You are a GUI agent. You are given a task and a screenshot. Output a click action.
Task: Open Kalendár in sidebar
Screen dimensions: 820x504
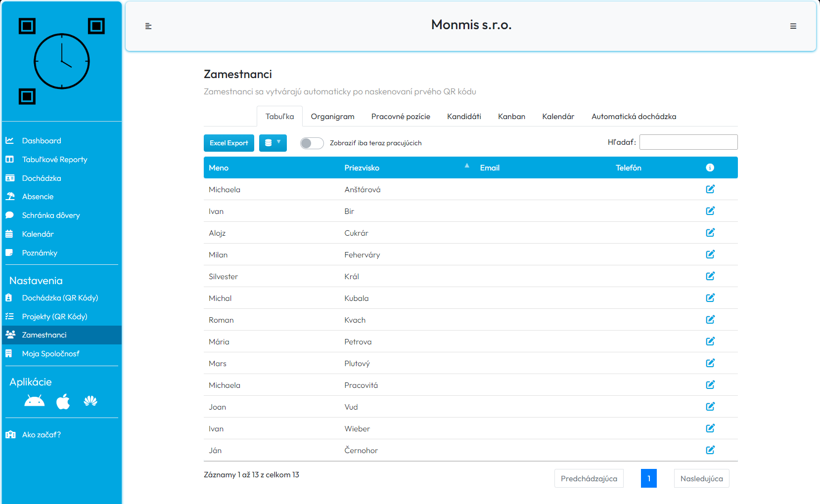coord(62,234)
